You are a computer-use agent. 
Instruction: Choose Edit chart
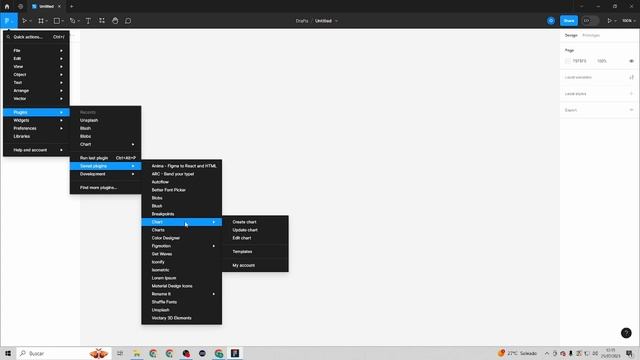point(256,238)
